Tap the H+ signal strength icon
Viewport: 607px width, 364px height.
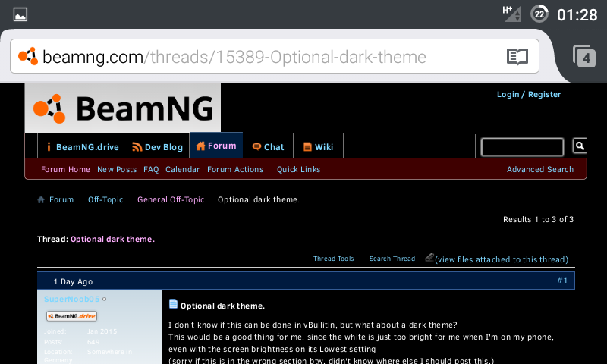coord(511,14)
